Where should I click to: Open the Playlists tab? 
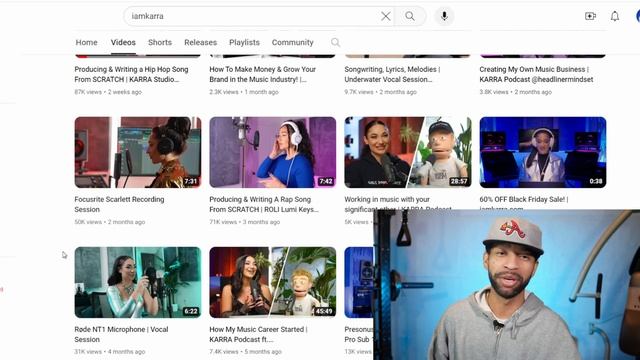pos(244,42)
